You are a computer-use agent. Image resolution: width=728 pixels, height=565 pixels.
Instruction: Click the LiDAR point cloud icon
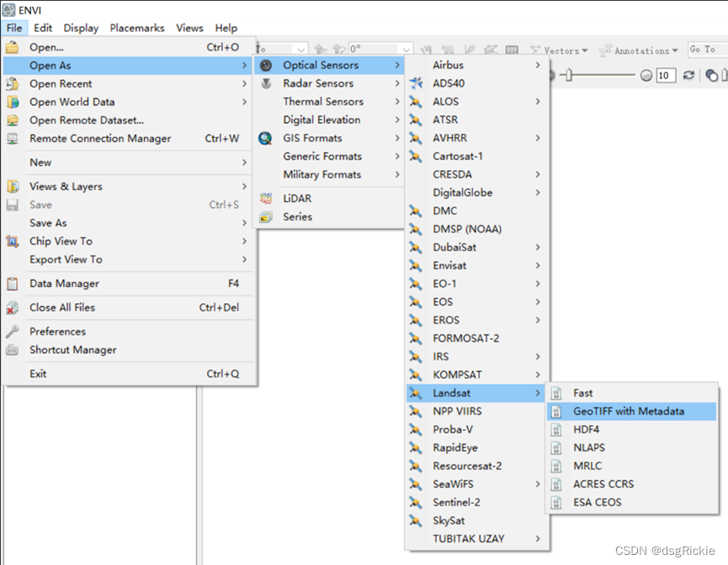point(266,199)
